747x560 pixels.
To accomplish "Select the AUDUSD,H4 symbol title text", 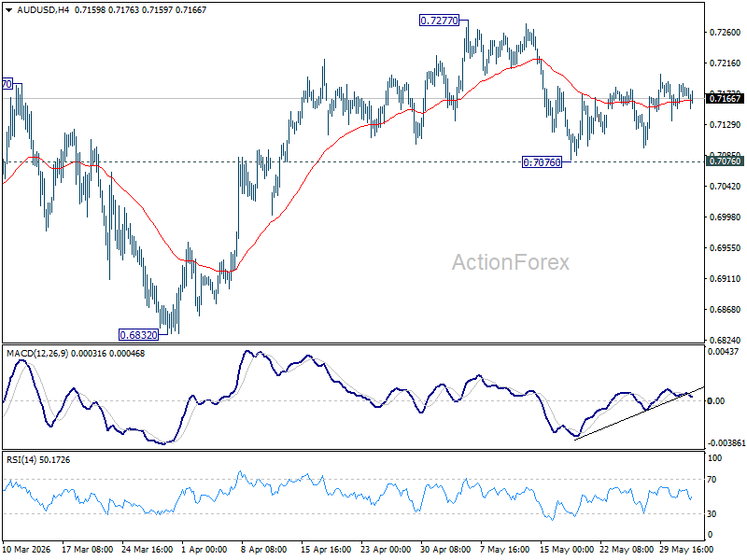I will [43, 10].
